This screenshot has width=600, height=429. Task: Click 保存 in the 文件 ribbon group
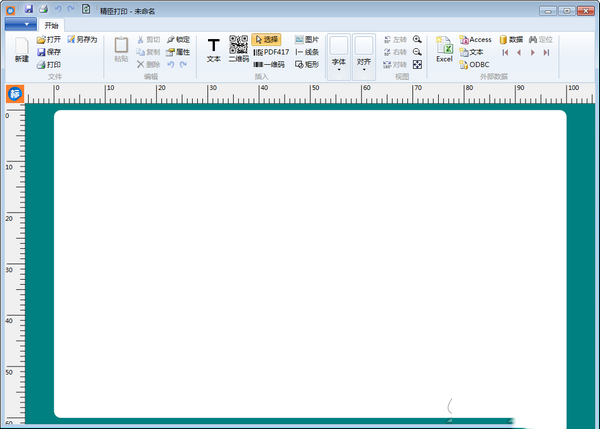pyautogui.click(x=49, y=52)
